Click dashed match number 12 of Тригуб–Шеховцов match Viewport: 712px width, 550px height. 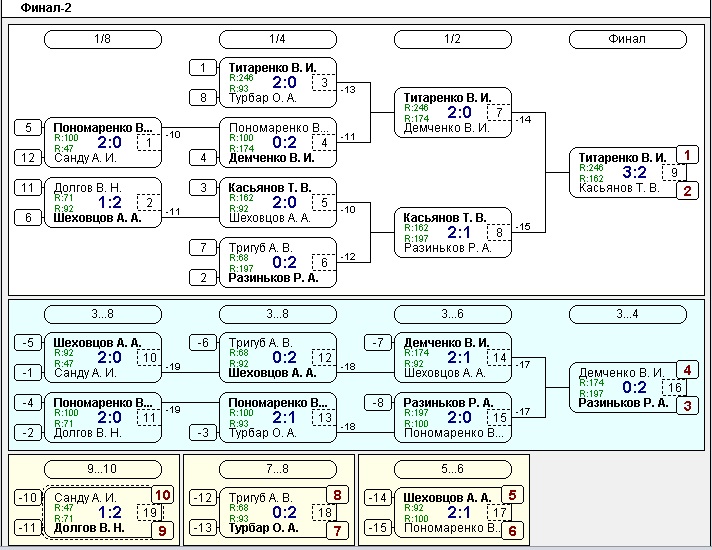324,357
